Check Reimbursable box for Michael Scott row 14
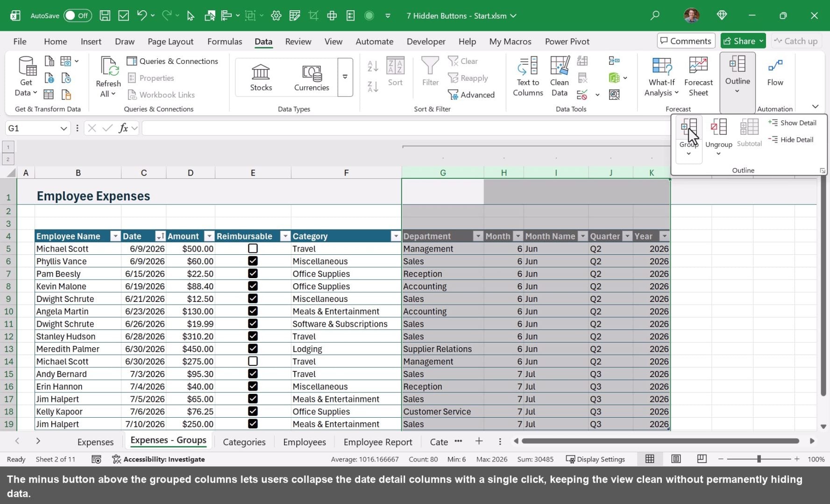830x504 pixels. click(253, 361)
